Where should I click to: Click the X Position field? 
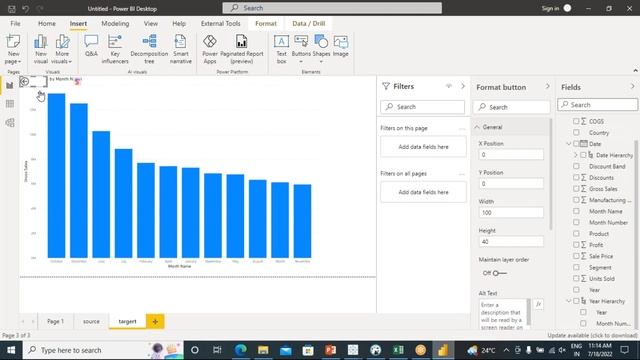coord(511,155)
